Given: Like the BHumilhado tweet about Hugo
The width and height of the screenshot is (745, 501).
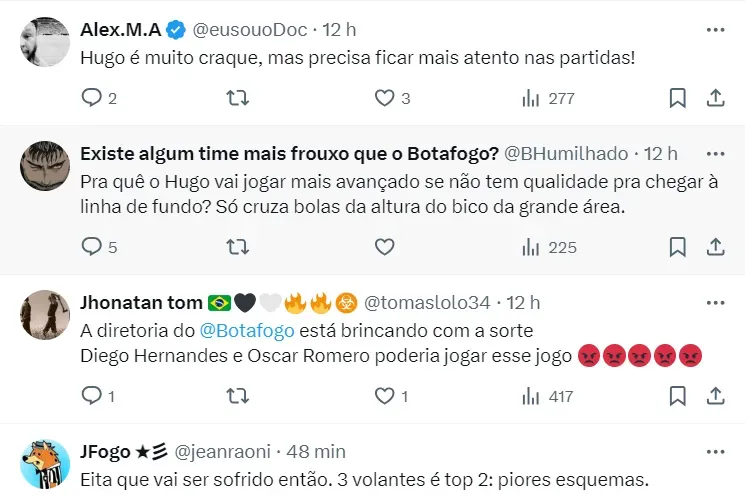Looking at the screenshot, I should 384,246.
